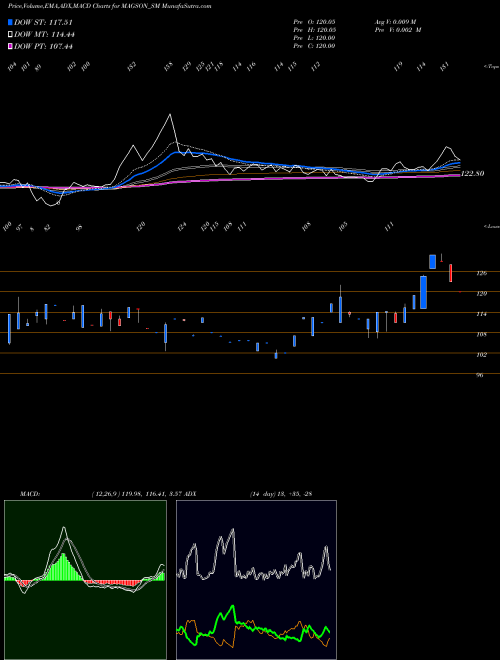Screen dimensions: 500x660
Task: Click the 114 price axis label
Action: tap(481, 314)
